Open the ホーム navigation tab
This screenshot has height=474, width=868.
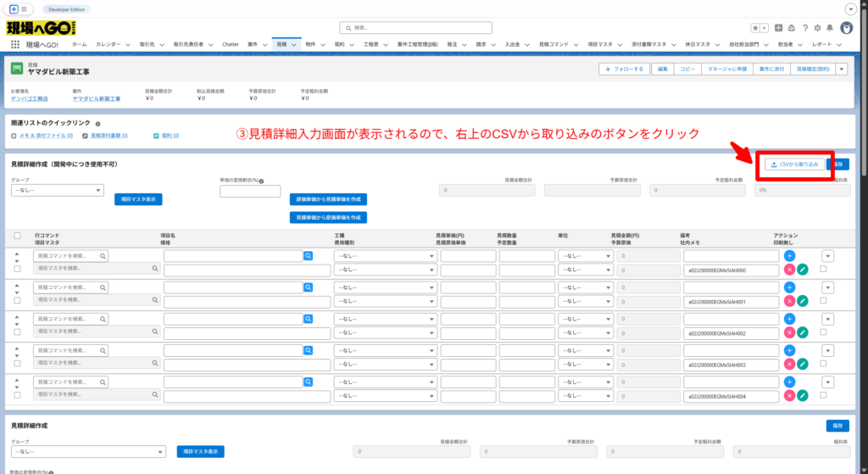pyautogui.click(x=79, y=43)
